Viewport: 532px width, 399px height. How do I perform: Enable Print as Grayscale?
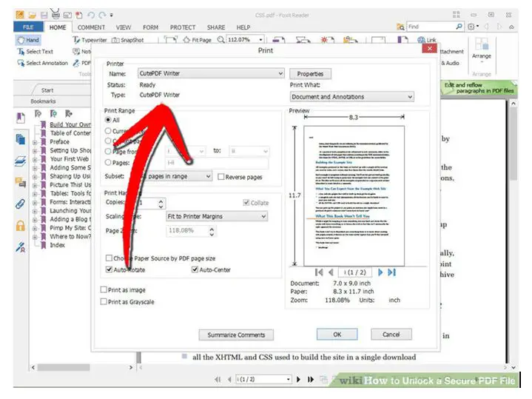pos(104,302)
